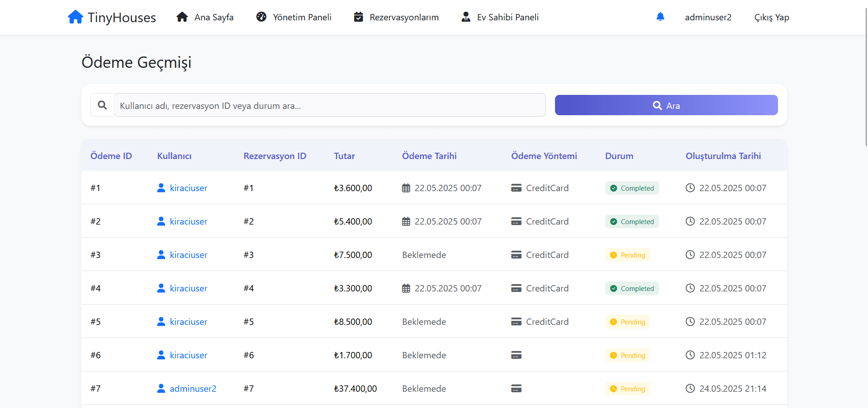868x408 pixels.
Task: Click the Ödeme Yöntemi column header
Action: tap(544, 156)
